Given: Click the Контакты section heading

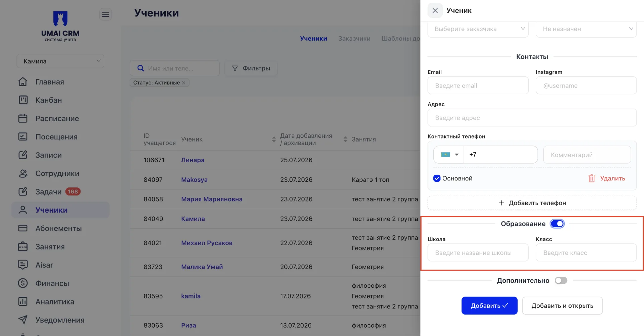Looking at the screenshot, I should (x=532, y=57).
